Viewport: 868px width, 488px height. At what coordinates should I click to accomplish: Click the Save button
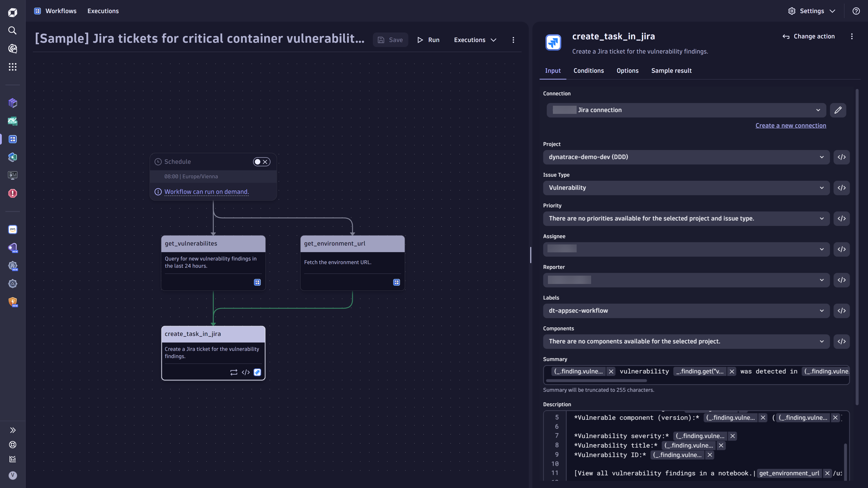pyautogui.click(x=390, y=40)
